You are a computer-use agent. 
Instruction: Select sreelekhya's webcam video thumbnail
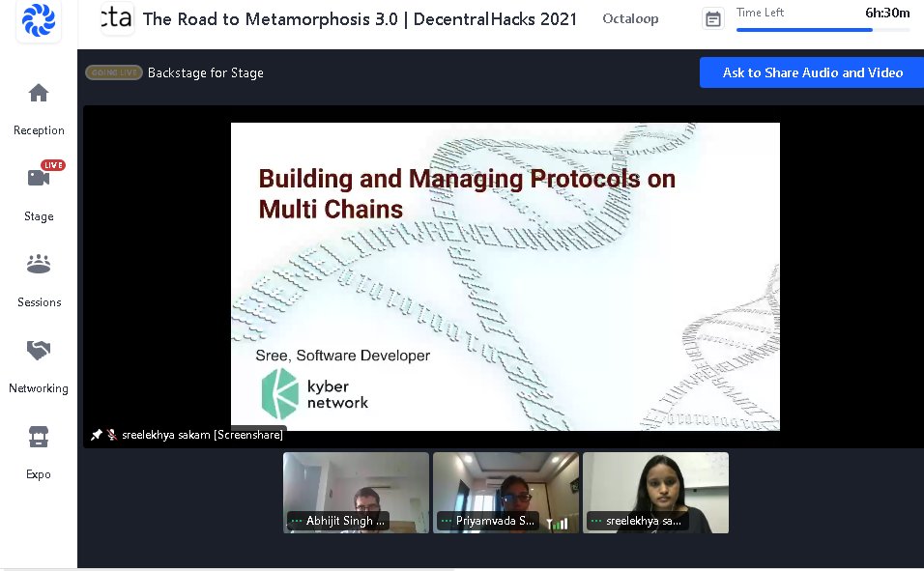pyautogui.click(x=655, y=493)
